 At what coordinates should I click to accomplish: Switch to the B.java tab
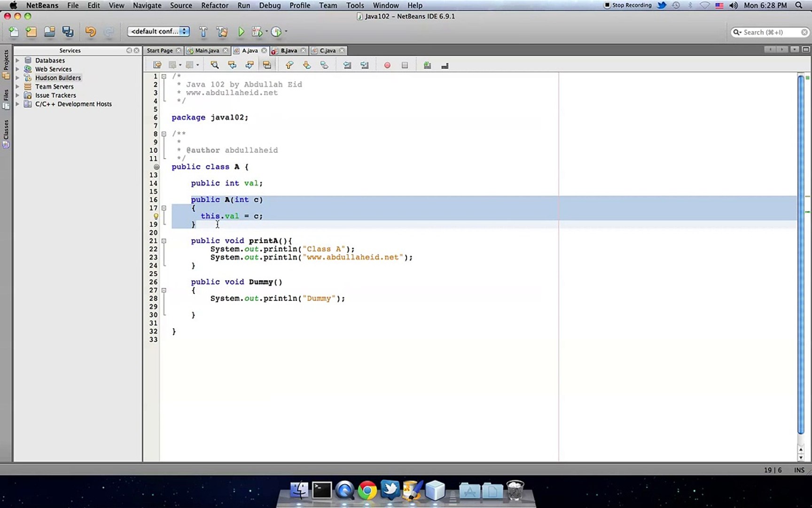pos(289,50)
